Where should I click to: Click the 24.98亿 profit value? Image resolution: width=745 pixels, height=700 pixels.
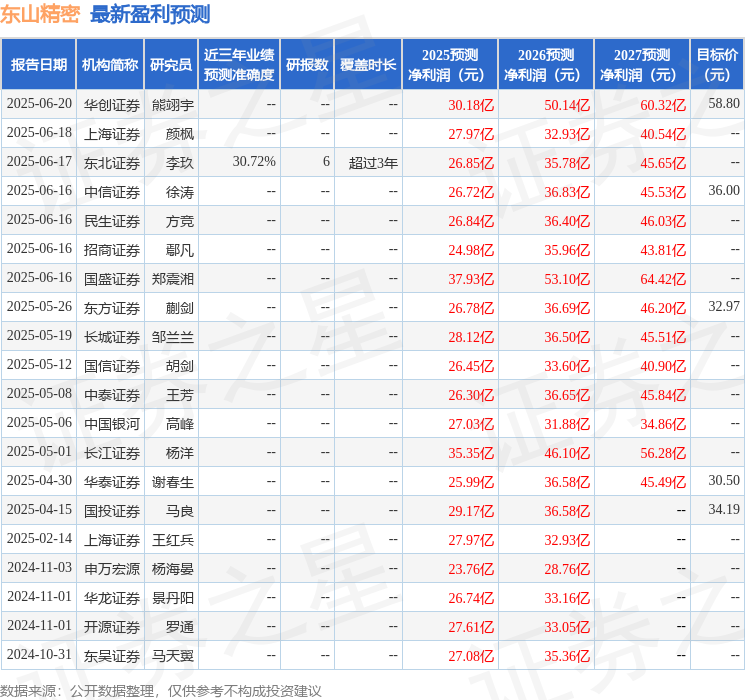click(x=471, y=250)
